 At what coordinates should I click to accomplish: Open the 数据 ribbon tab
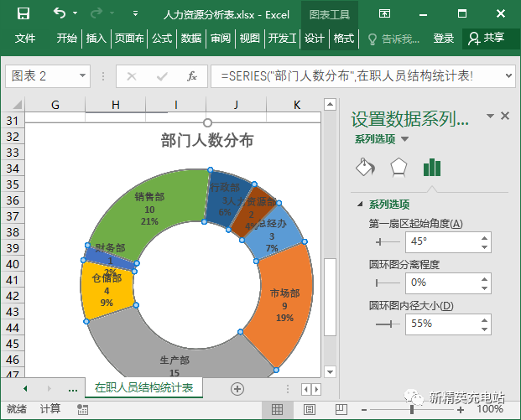point(191,39)
